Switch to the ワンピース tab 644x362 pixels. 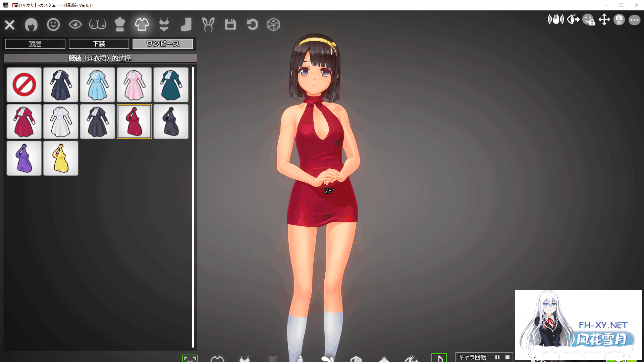163,44
